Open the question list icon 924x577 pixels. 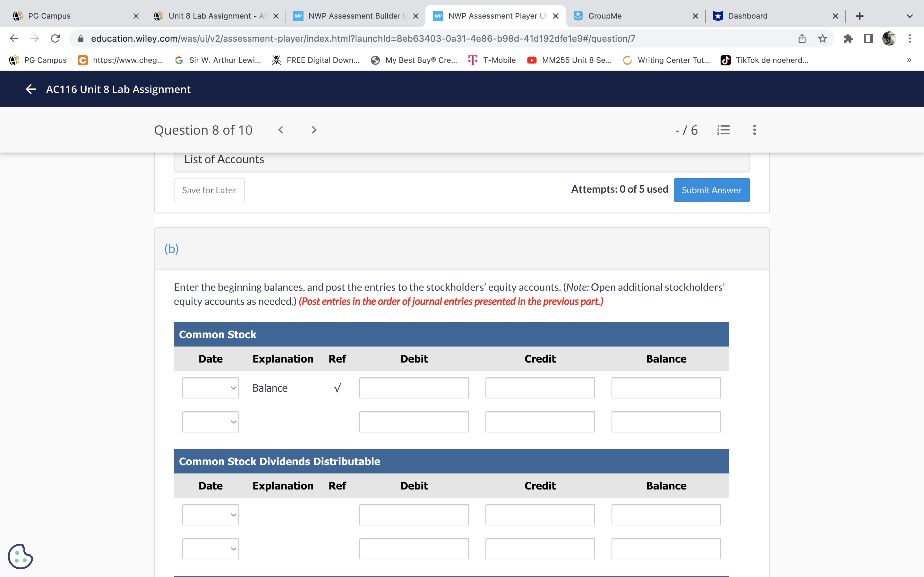723,130
